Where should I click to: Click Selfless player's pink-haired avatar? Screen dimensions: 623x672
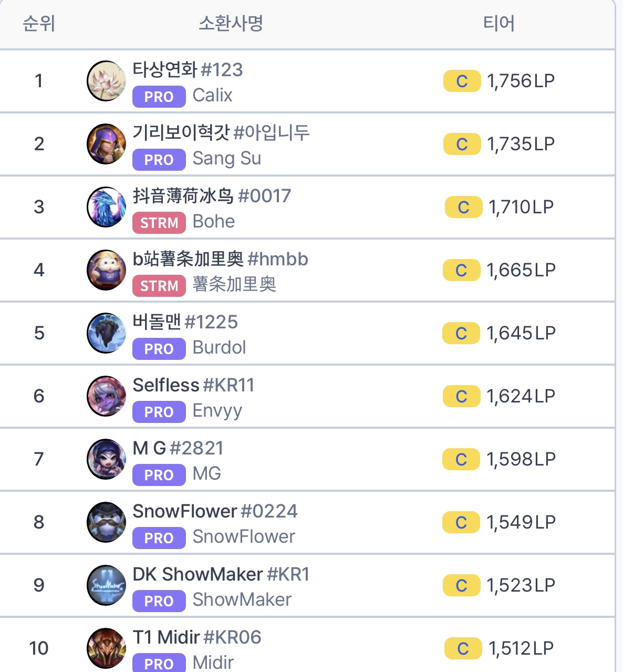pyautogui.click(x=106, y=396)
